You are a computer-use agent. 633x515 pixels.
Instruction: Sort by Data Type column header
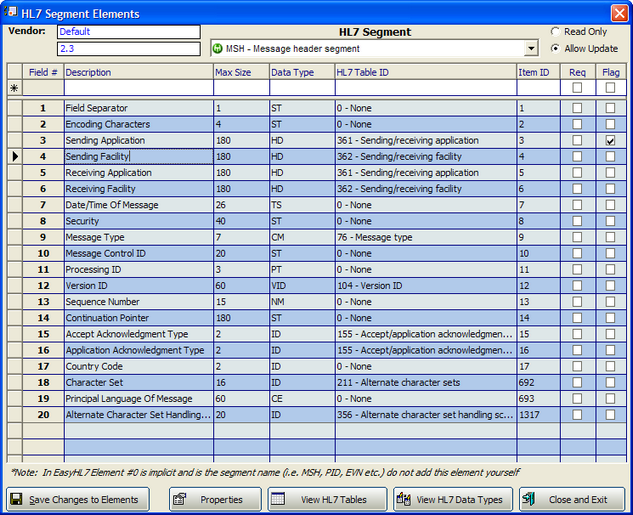[x=302, y=72]
